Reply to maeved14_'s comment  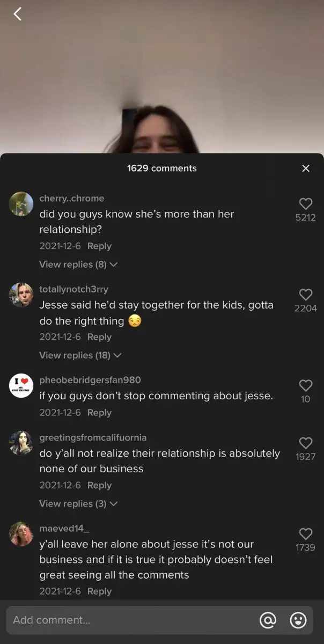(x=99, y=591)
